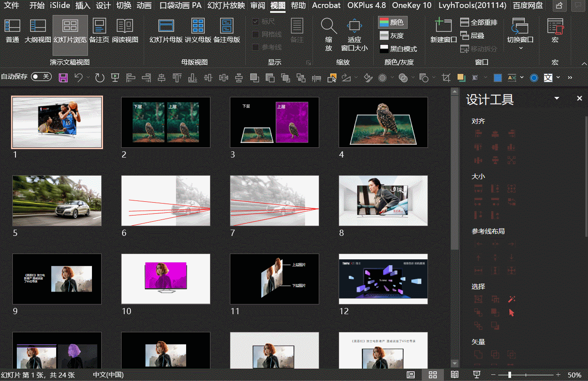
Task: Switch to 开始 home tab
Action: click(x=37, y=5)
